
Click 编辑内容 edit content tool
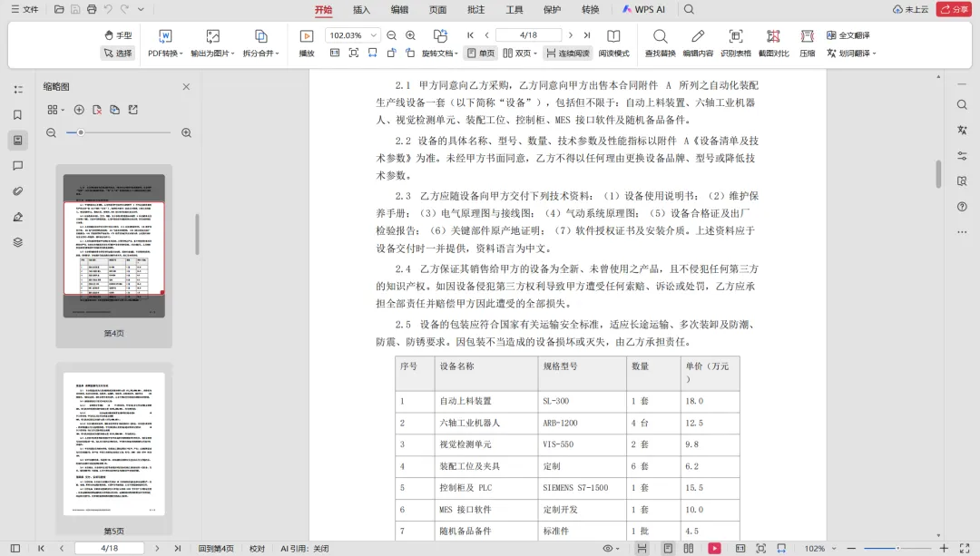coord(698,44)
